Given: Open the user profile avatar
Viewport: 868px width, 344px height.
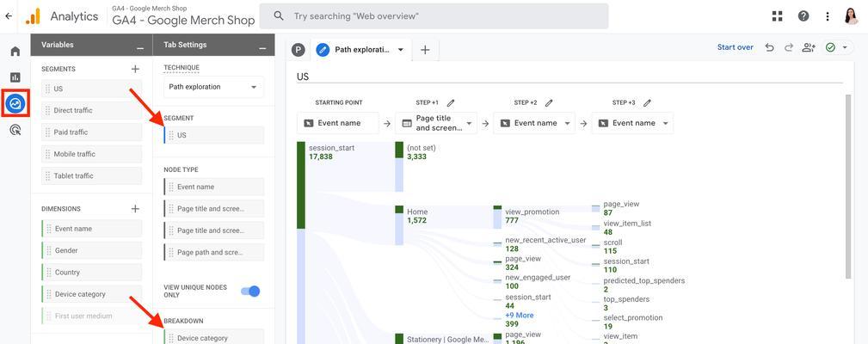Looking at the screenshot, I should coord(852,16).
